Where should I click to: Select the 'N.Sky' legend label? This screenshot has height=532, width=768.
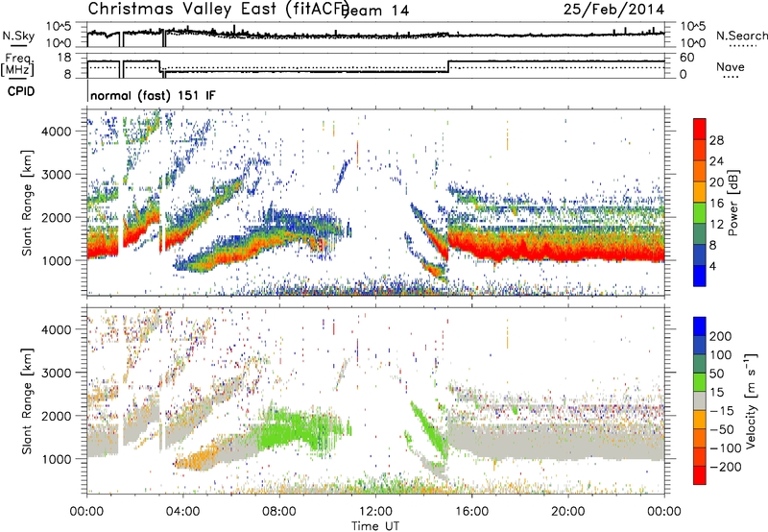[18, 36]
